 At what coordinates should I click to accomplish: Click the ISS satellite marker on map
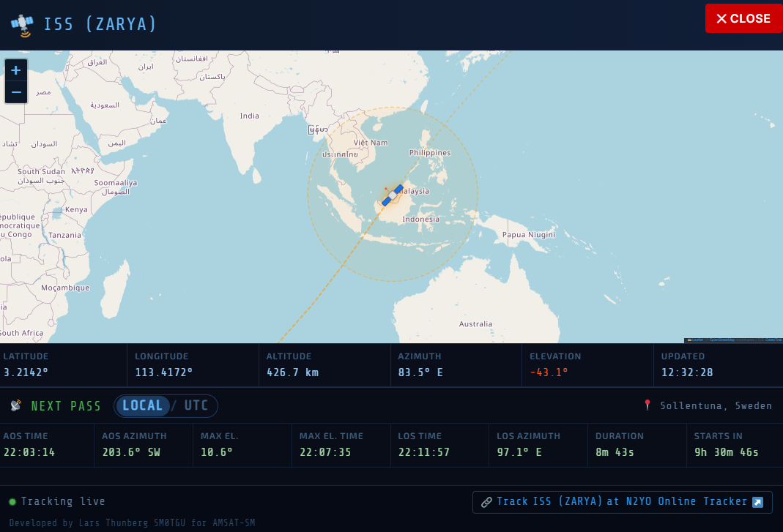tap(392, 195)
